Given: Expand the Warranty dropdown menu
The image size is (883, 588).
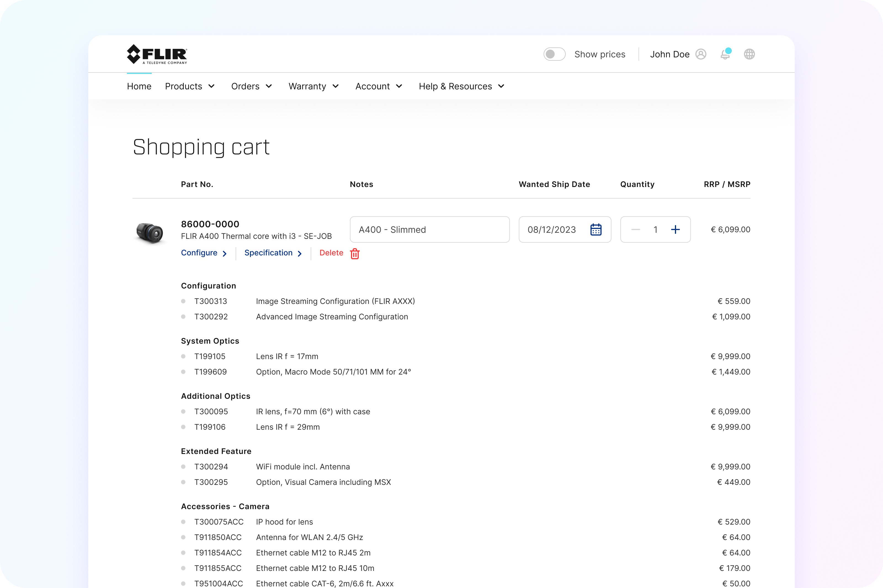Looking at the screenshot, I should (x=313, y=86).
